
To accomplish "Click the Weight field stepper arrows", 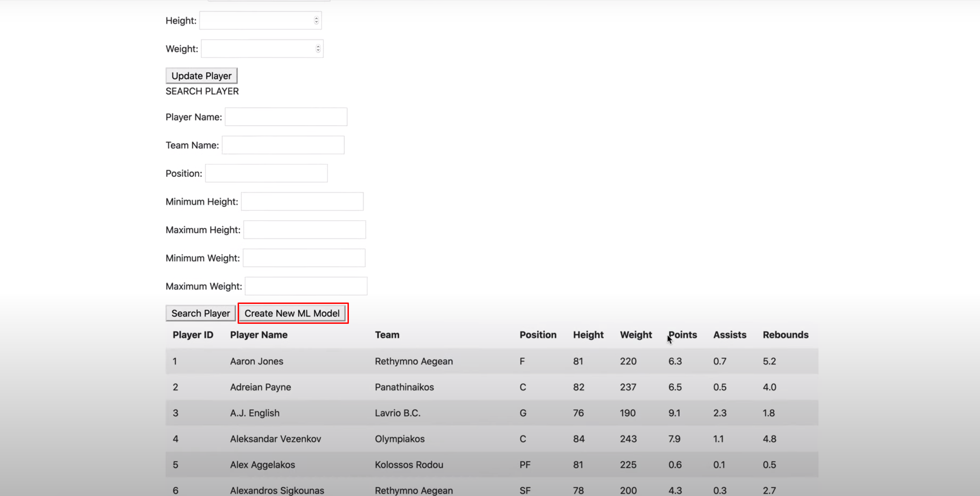I will click(318, 49).
